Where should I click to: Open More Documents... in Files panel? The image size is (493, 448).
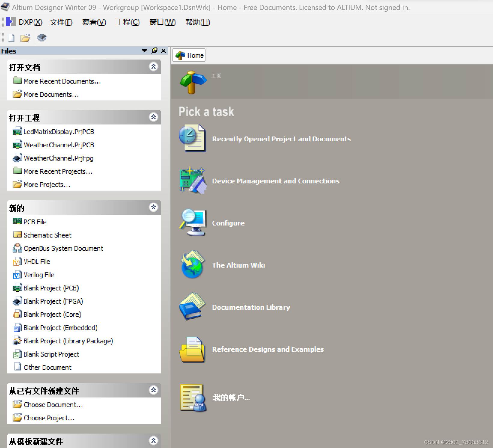[x=51, y=94]
